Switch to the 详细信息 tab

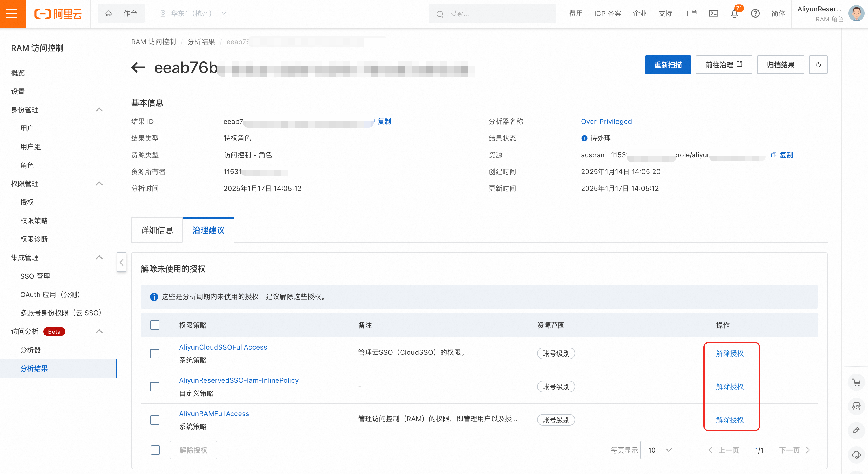click(x=157, y=230)
